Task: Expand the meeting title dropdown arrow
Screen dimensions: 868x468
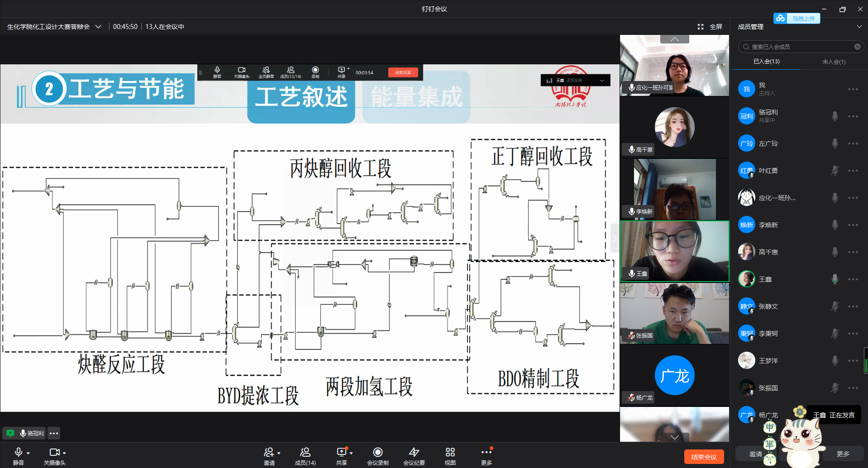Action: point(98,27)
